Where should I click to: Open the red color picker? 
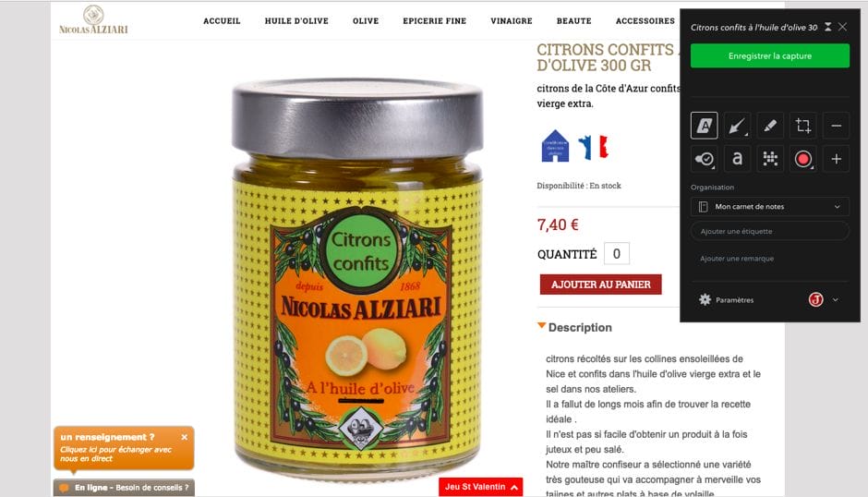[x=803, y=159]
